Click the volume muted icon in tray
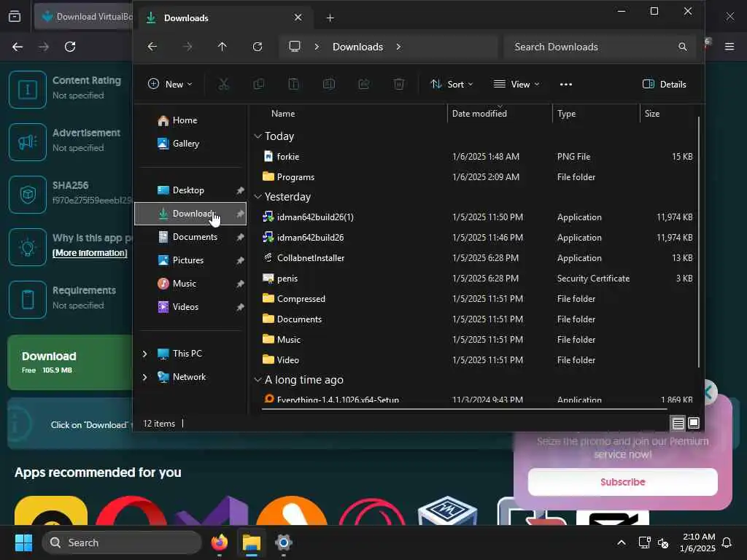The image size is (747, 560). pyautogui.click(x=662, y=542)
